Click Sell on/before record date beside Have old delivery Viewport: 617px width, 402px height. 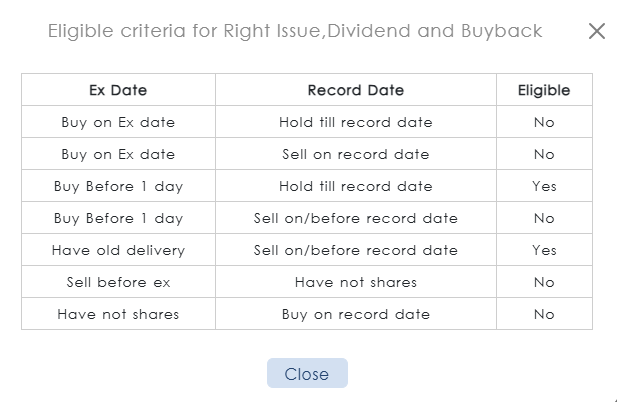coord(355,250)
